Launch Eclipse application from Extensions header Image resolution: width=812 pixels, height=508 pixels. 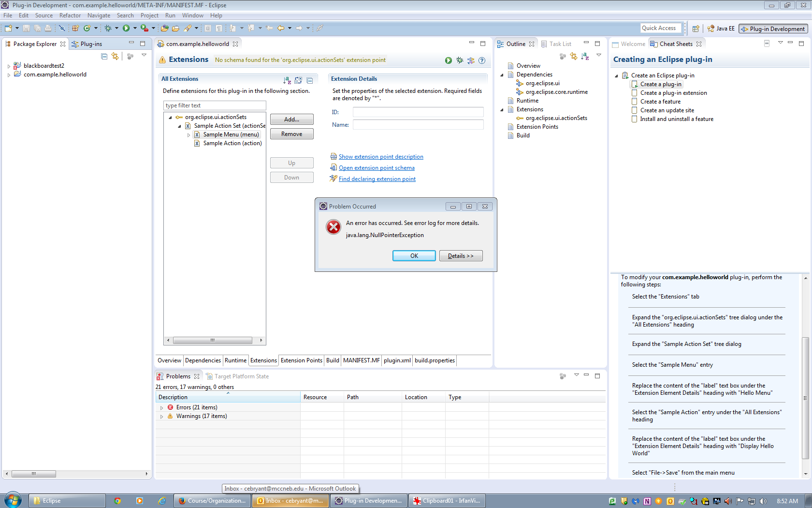tap(449, 60)
